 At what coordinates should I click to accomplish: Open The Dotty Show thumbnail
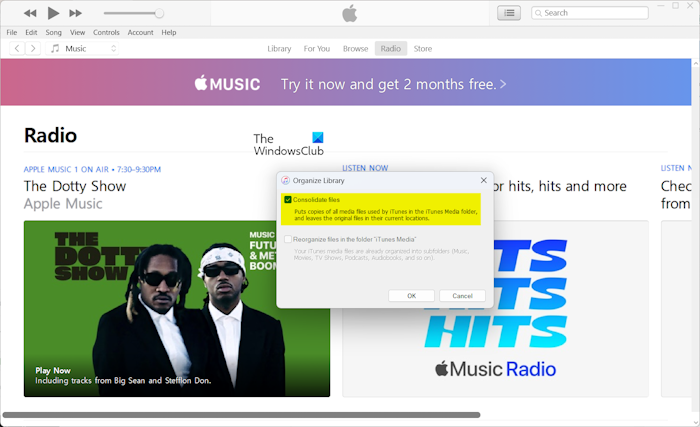[177, 308]
